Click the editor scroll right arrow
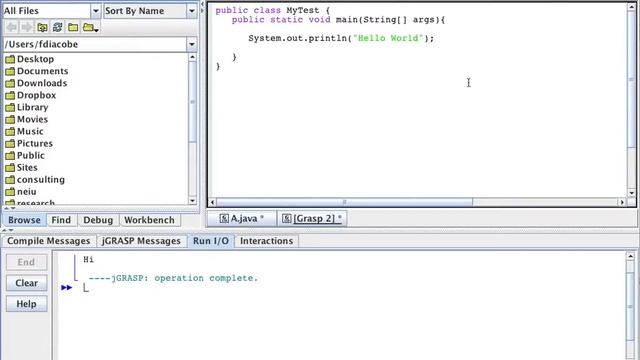The height and width of the screenshot is (360, 640). pos(622,202)
